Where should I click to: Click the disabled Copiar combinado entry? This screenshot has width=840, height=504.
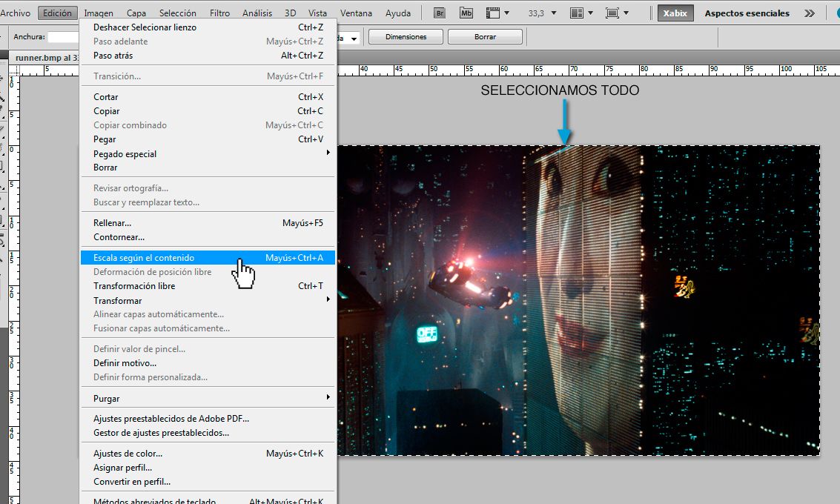pos(208,125)
